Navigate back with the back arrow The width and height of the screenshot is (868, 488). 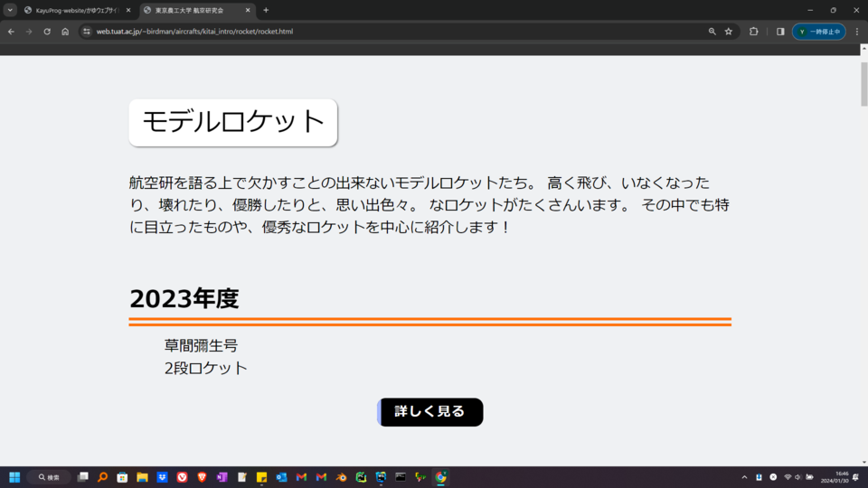[x=11, y=32]
